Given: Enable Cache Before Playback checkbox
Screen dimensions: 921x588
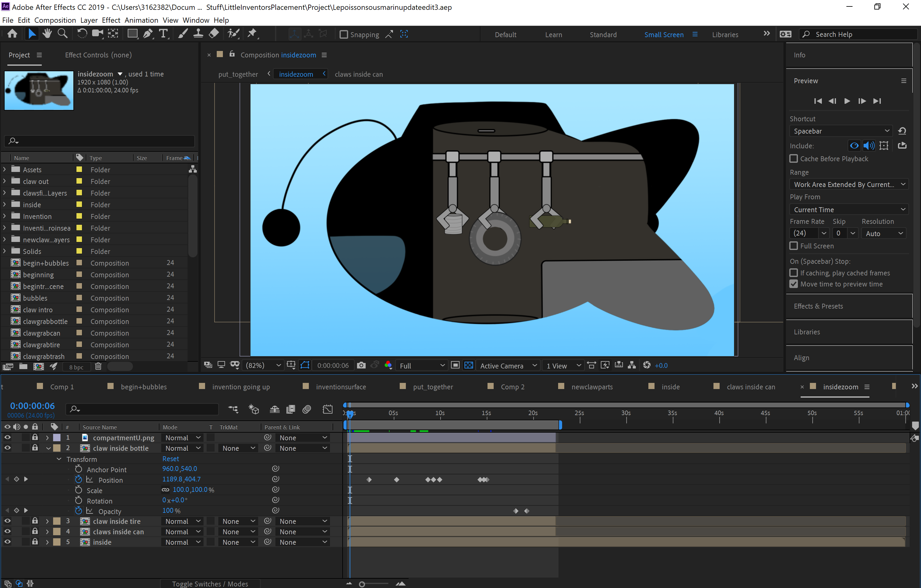Looking at the screenshot, I should tap(794, 158).
